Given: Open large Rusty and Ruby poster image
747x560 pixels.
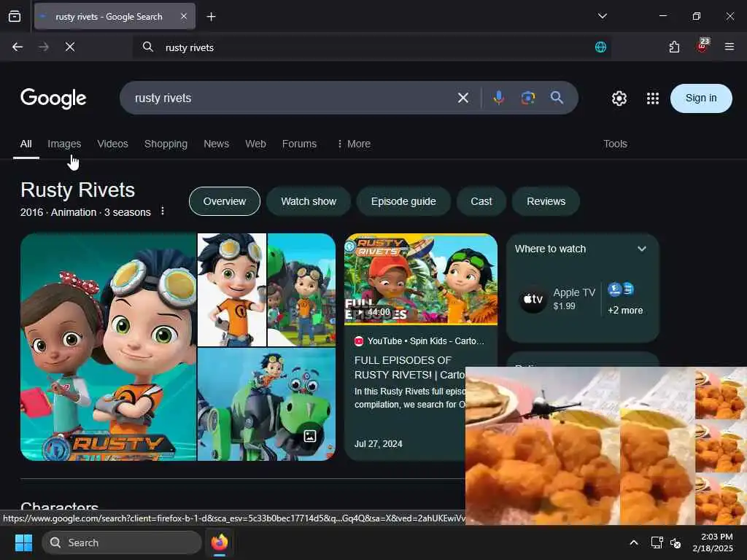Looking at the screenshot, I should coord(108,346).
